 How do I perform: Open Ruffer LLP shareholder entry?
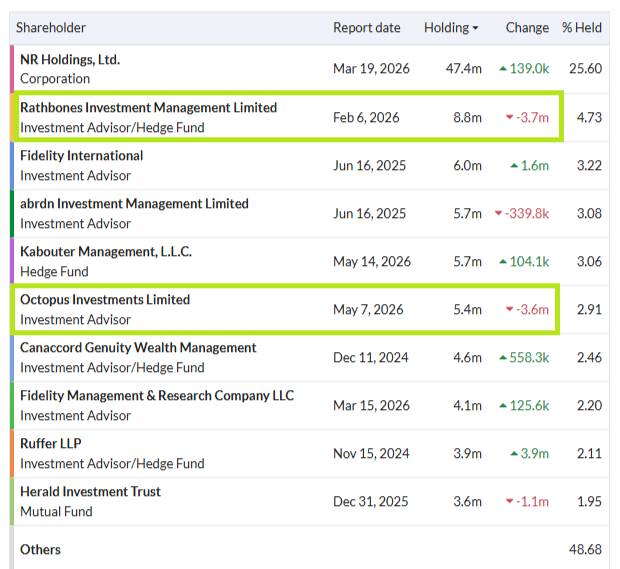coord(51,443)
